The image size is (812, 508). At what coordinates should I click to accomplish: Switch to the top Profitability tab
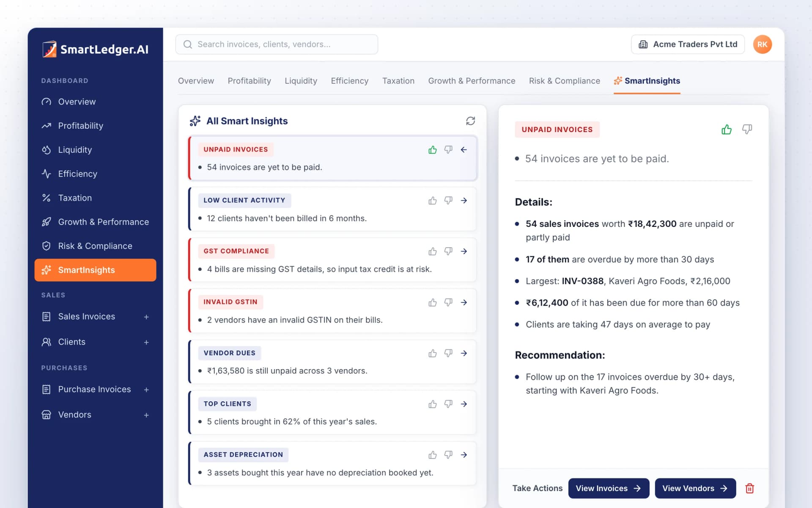click(249, 81)
